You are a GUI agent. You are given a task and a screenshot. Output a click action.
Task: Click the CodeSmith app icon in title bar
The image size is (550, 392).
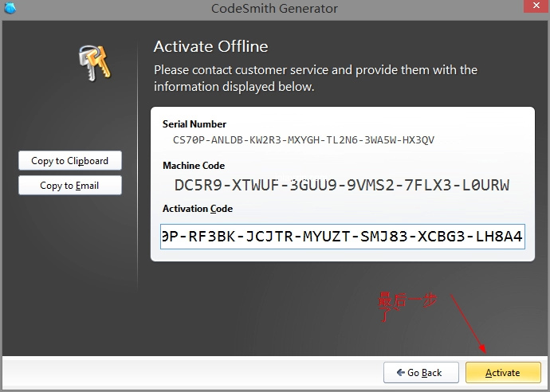[10, 7]
